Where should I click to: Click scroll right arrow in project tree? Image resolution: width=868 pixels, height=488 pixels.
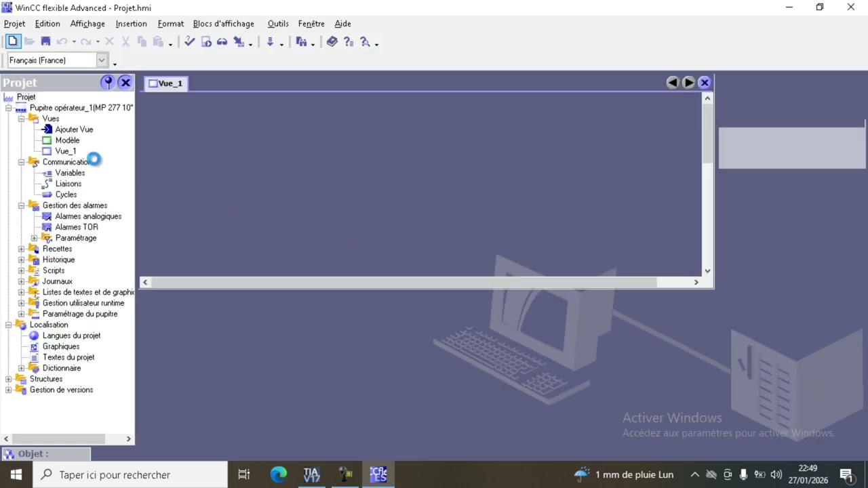coord(128,439)
